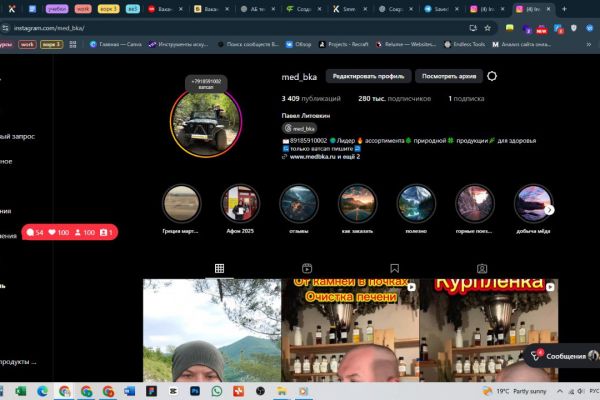Open the Endless Tools bookmark
This screenshot has width=600, height=400.
(x=465, y=44)
